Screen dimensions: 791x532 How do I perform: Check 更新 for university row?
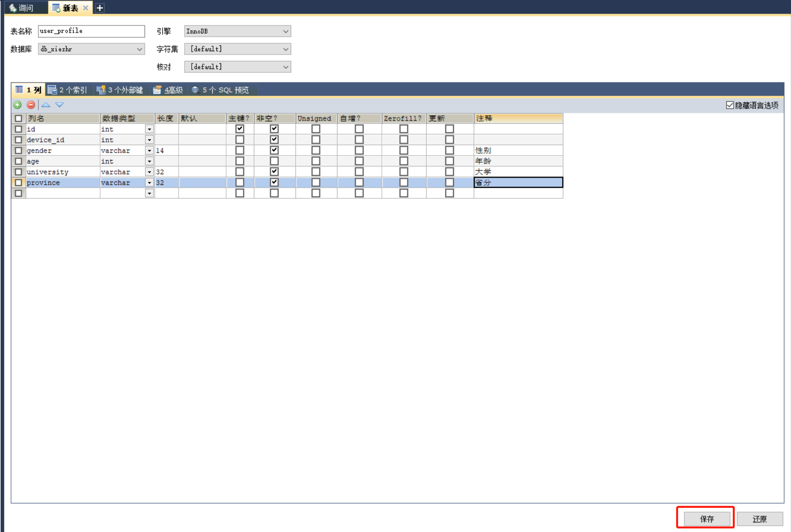449,172
